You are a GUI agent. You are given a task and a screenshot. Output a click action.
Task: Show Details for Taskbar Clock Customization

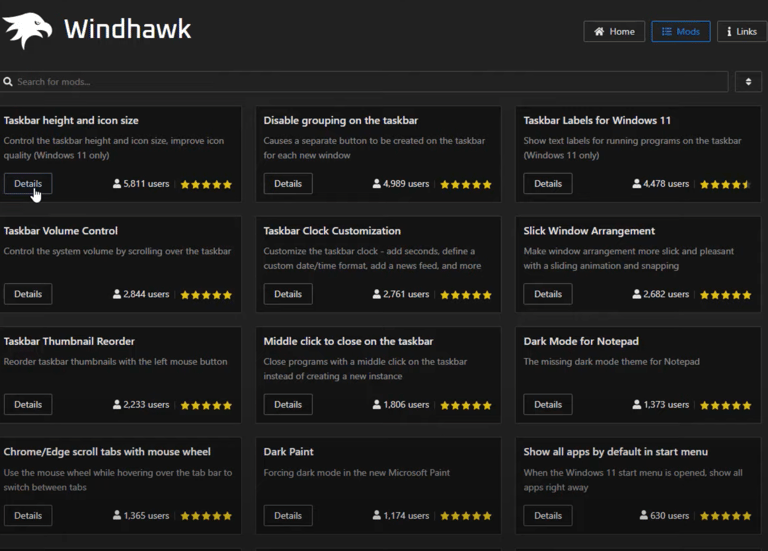(288, 294)
